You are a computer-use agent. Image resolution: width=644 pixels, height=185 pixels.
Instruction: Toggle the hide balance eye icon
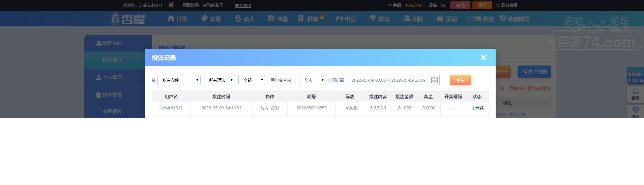point(443,5)
